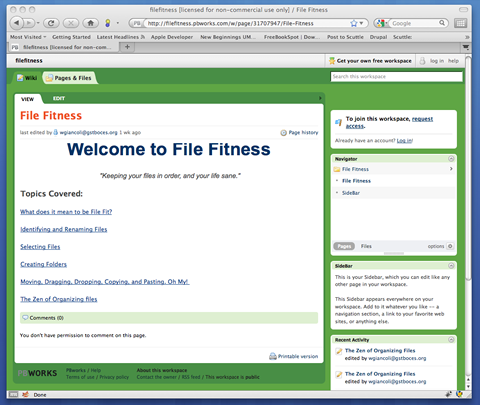This screenshot has width=480, height=405.
Task: Click the yellow lightbulb toolbar icon
Action: point(107,23)
